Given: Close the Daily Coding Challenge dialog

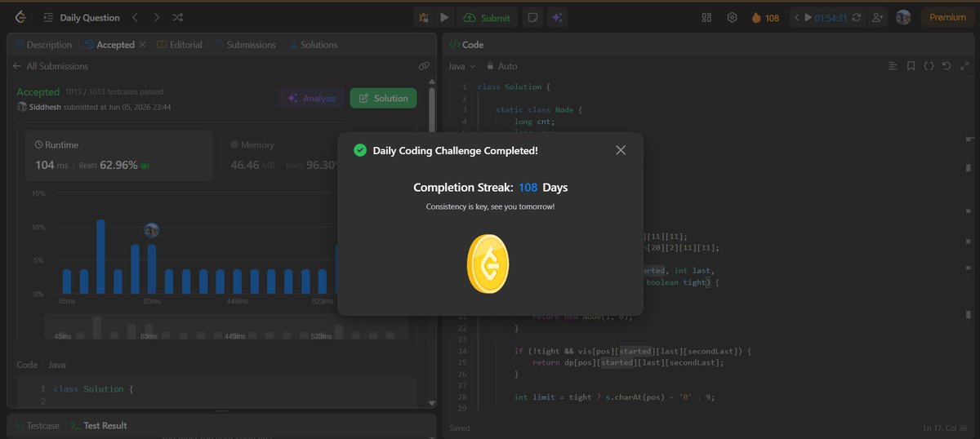Looking at the screenshot, I should (621, 150).
